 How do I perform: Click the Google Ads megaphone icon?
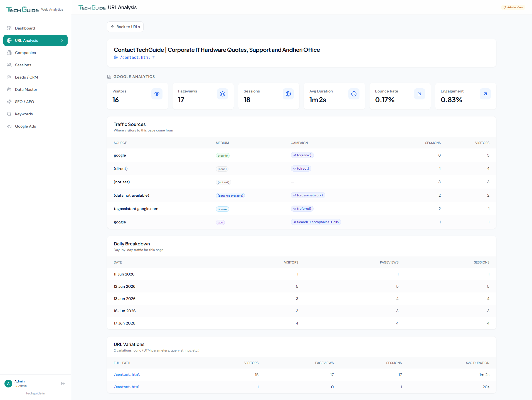(x=9, y=126)
